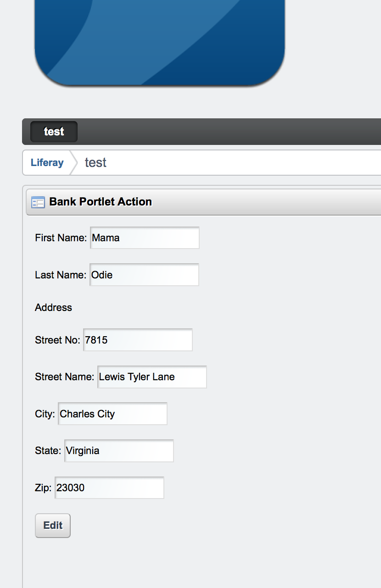This screenshot has height=588, width=381.
Task: Focus the First Name field containing Mama
Action: point(145,238)
